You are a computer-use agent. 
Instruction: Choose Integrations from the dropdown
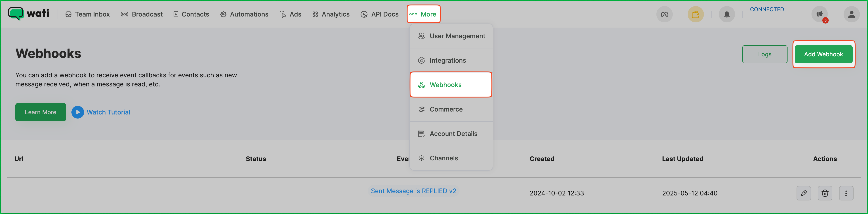click(448, 60)
